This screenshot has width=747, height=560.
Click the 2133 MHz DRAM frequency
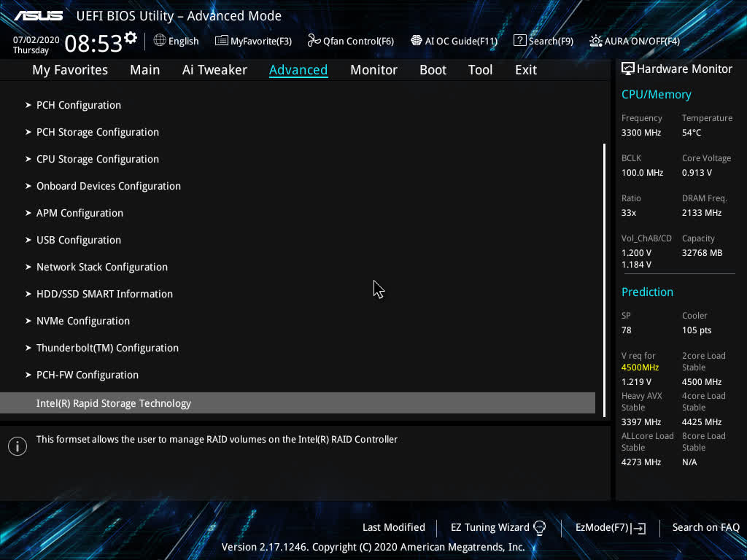(x=701, y=213)
